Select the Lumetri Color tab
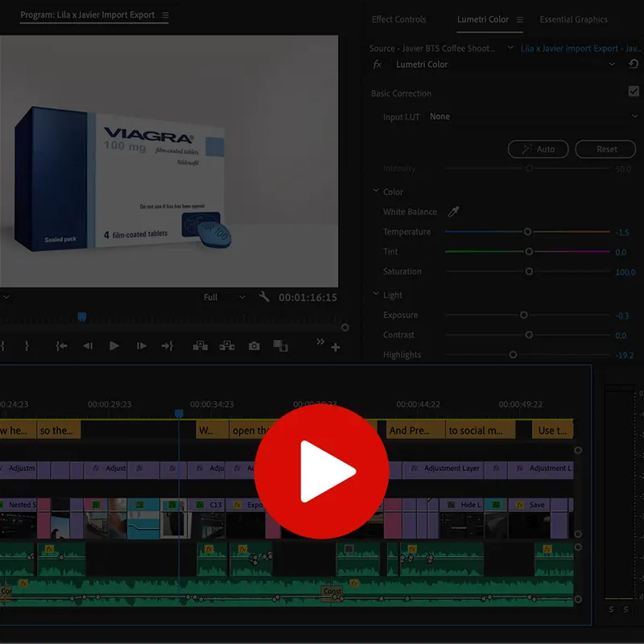644x644 pixels. 482,19
